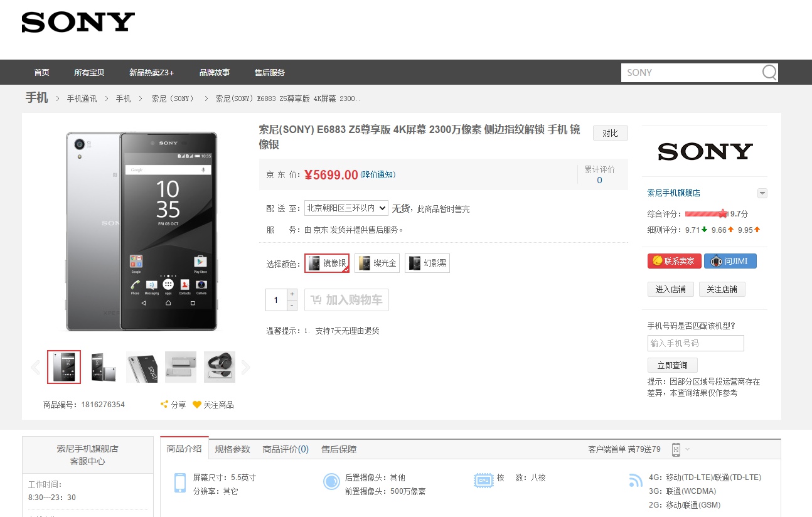
Task: Switch to 规格参数 tab
Action: click(232, 449)
